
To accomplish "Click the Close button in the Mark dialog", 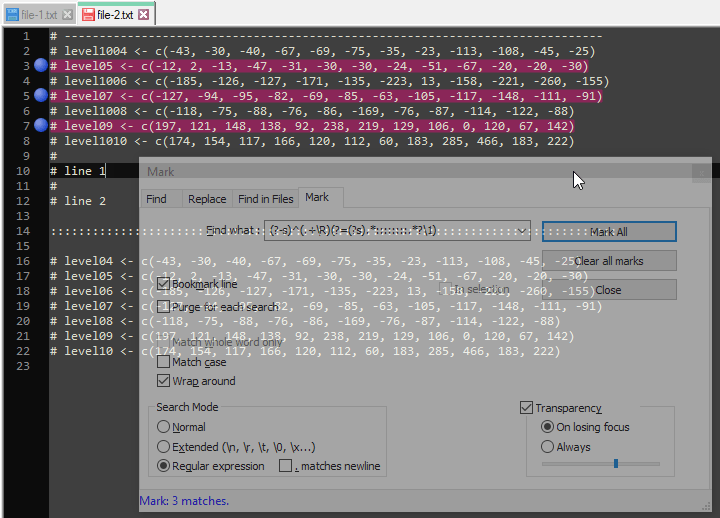I will pyautogui.click(x=609, y=290).
